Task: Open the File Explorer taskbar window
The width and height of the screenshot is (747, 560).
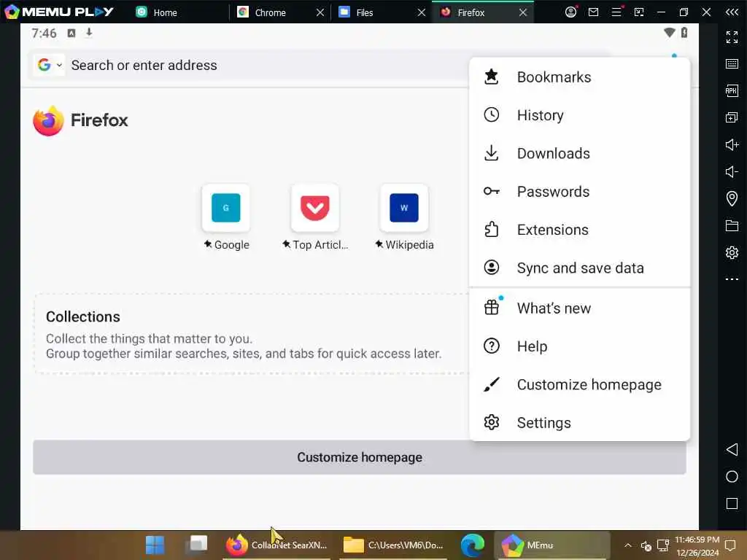Action: click(x=393, y=545)
